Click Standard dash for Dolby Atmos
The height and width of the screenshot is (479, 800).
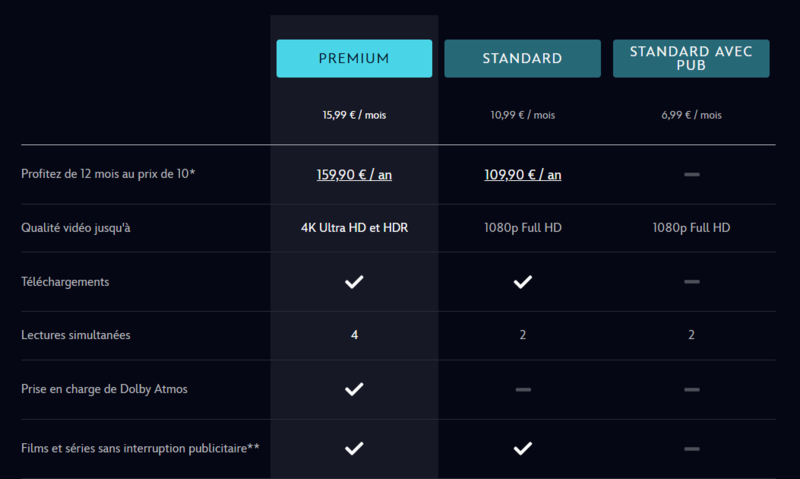point(523,390)
